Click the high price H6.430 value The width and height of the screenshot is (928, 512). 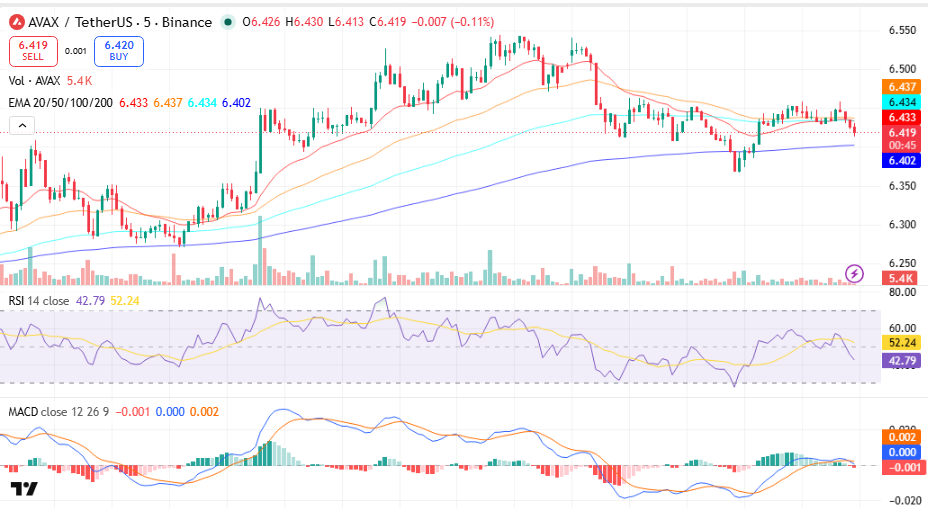pos(304,22)
